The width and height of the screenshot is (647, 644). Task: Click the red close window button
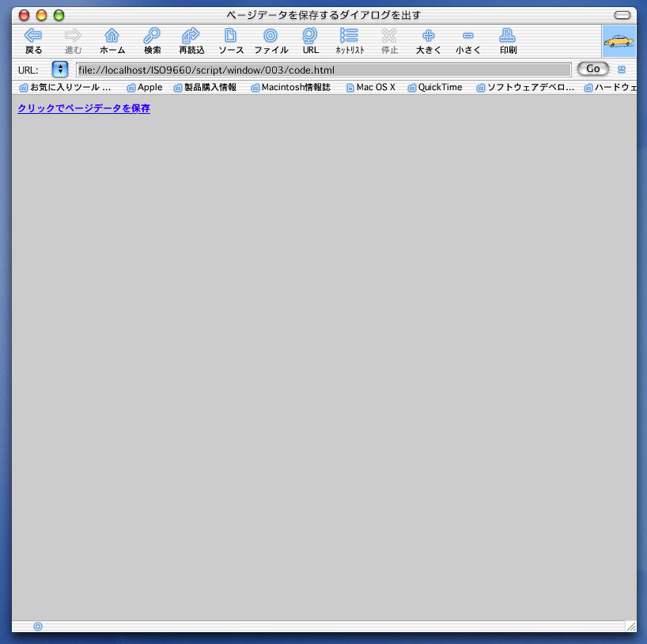(x=24, y=15)
